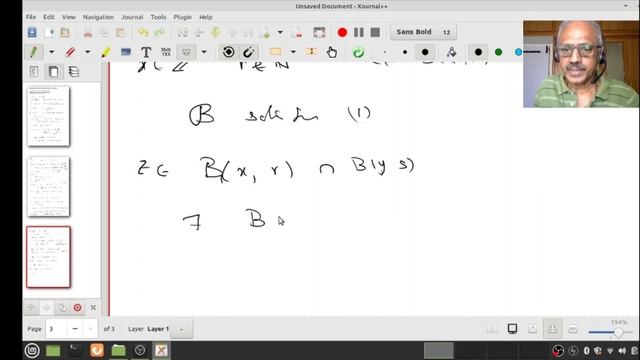This screenshot has width=640, height=360.
Task: Open the Navigation menu
Action: (x=98, y=17)
